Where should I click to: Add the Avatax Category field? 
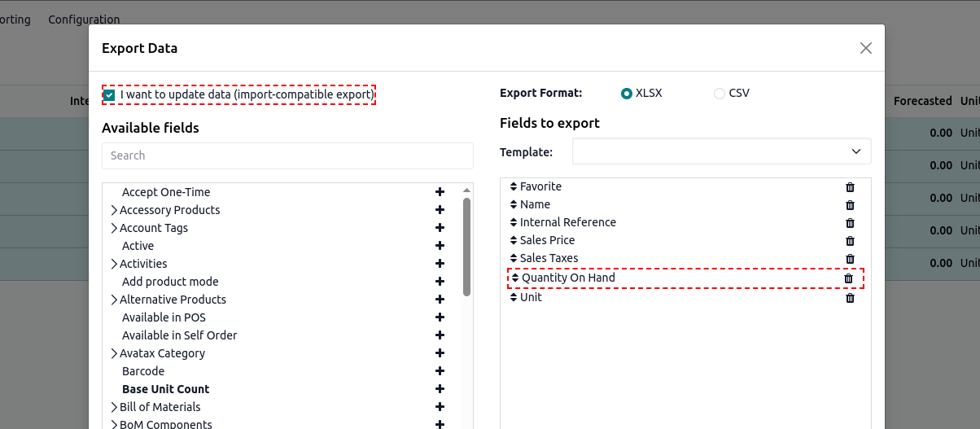(440, 353)
